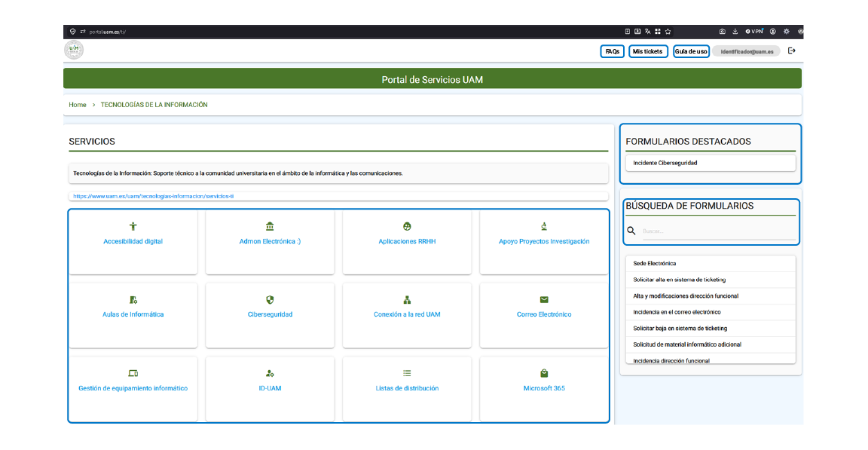This screenshot has height=450, width=868.
Task: Click the Buscar search field
Action: 718,231
